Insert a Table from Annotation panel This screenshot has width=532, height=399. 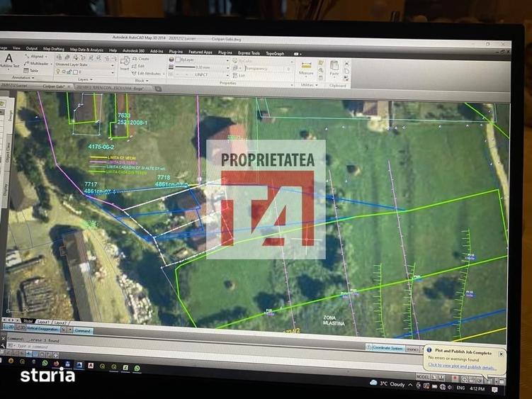[x=31, y=71]
